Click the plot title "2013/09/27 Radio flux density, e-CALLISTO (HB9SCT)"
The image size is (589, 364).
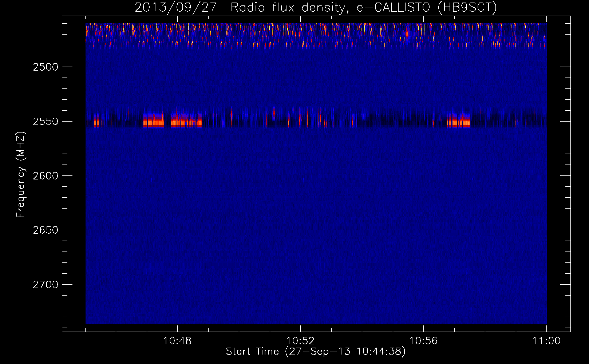point(316,8)
